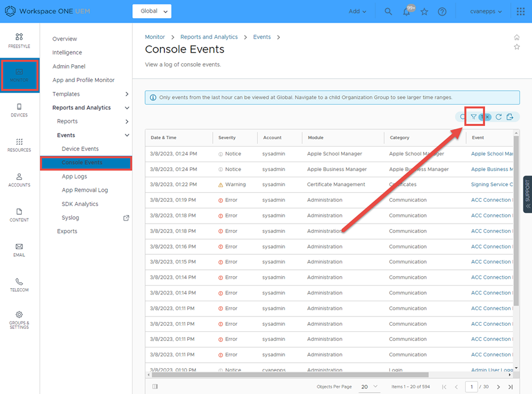Bookmark this page with the star below home

[516, 47]
